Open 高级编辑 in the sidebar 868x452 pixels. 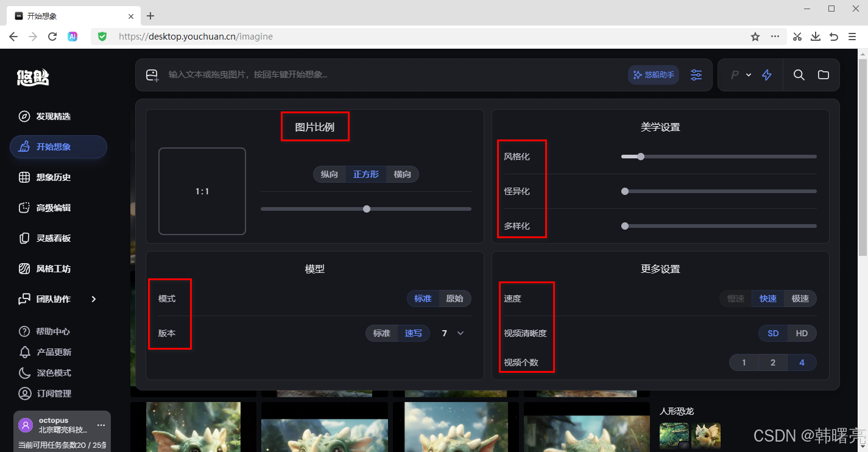tap(58, 208)
